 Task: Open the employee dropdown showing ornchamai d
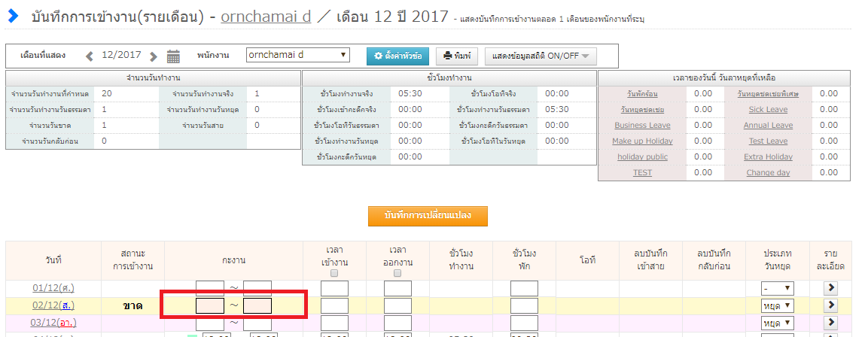click(x=298, y=55)
